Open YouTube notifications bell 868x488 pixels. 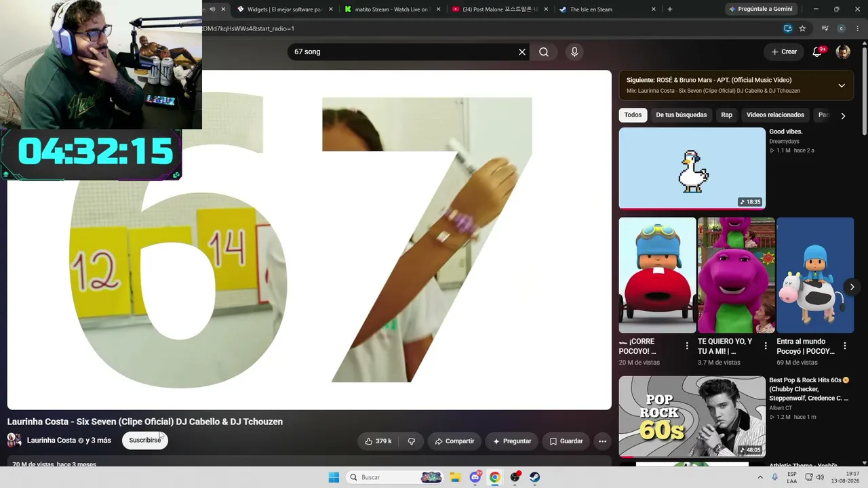point(818,52)
